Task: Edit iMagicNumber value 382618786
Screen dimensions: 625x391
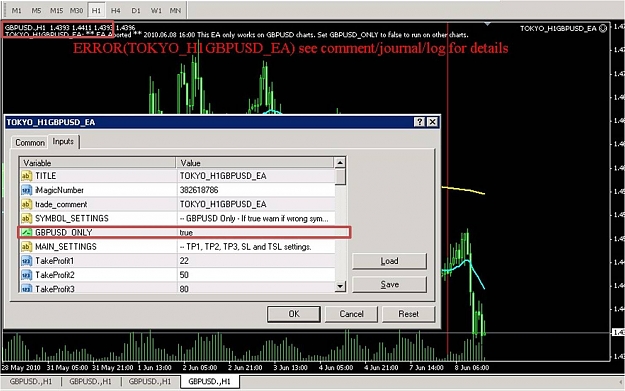Action: coord(256,190)
